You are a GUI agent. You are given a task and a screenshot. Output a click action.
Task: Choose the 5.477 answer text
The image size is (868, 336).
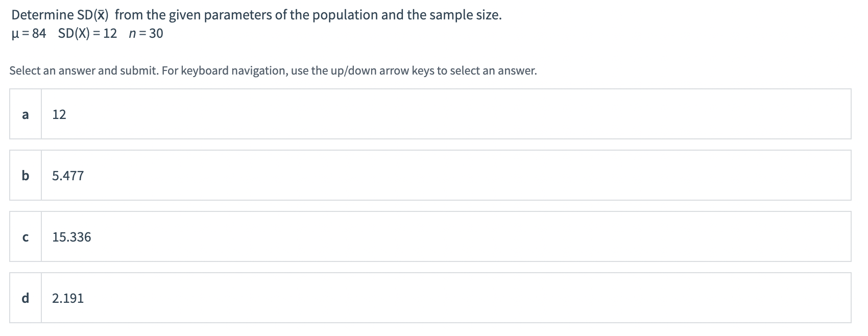pos(68,176)
